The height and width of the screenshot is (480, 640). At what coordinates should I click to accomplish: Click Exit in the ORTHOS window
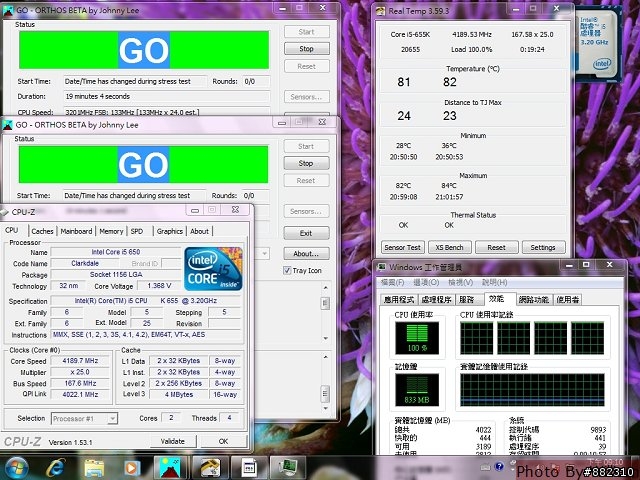[x=306, y=233]
